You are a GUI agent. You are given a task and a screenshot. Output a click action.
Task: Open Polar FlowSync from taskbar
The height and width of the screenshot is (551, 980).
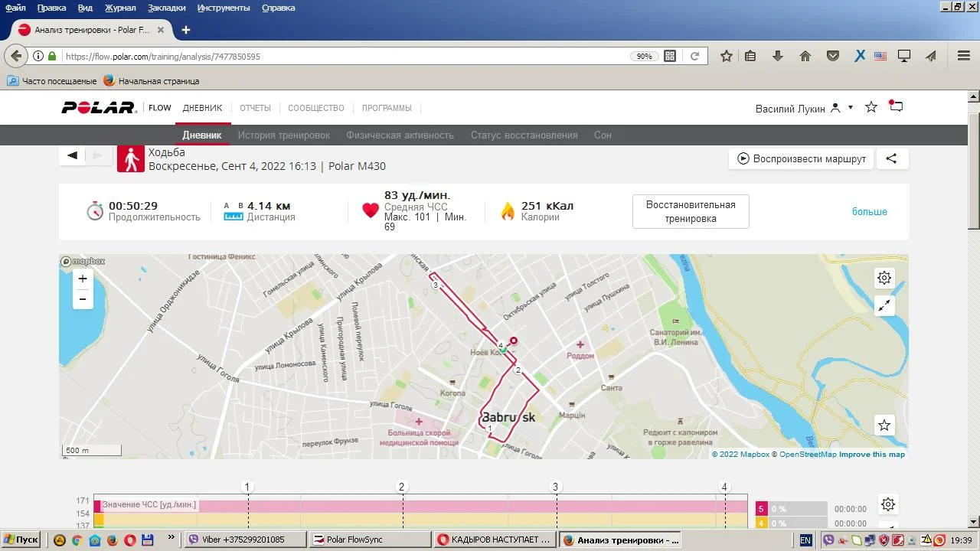tap(370, 540)
